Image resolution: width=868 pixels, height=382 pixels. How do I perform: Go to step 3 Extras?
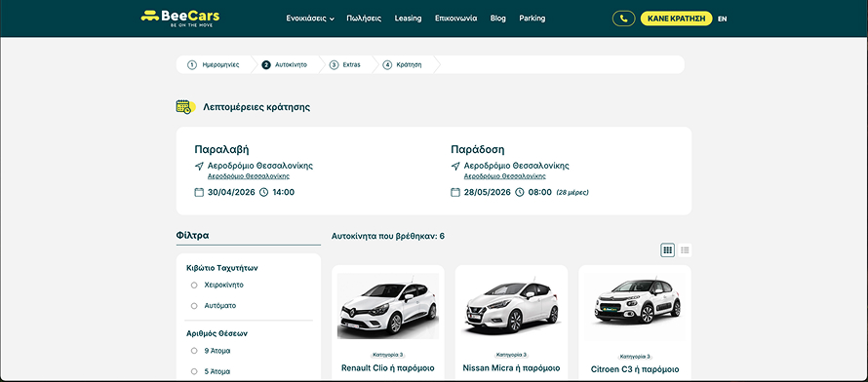(x=345, y=64)
